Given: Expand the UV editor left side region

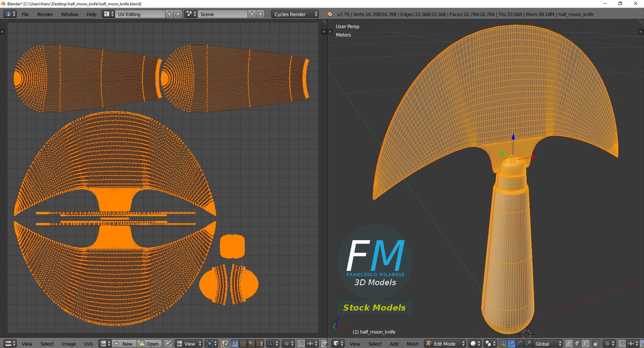Looking at the screenshot, I should pos(2,32).
